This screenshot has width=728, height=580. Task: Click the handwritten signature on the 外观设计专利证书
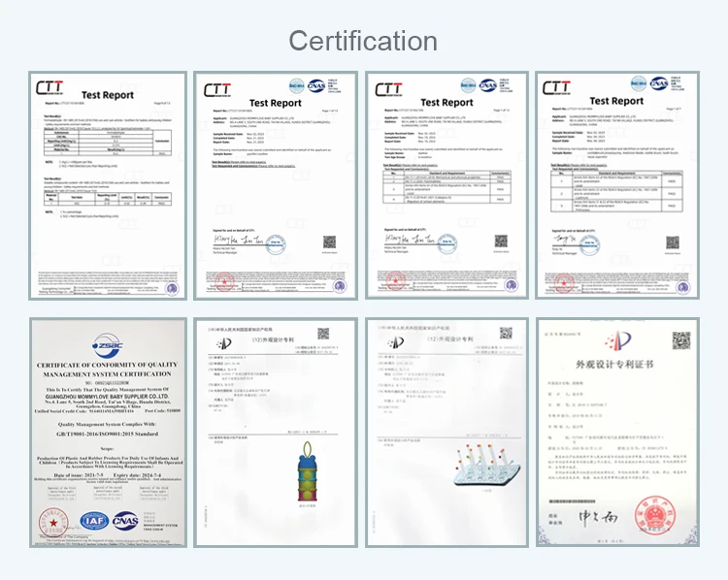(x=599, y=516)
